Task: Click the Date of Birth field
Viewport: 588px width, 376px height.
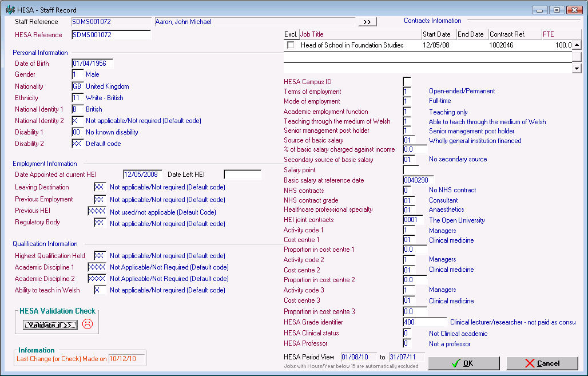Action: click(92, 64)
